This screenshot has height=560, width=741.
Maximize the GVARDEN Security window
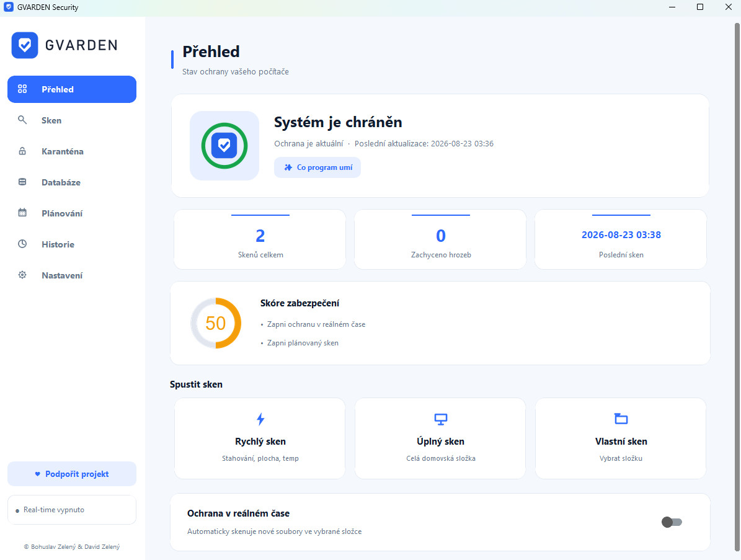(700, 7)
